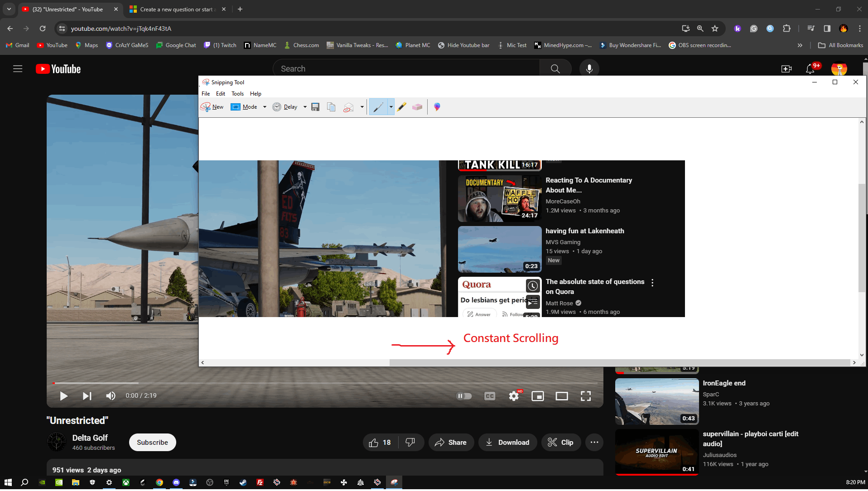This screenshot has width=868, height=491.
Task: Toggle closed captions on the video
Action: 490,396
